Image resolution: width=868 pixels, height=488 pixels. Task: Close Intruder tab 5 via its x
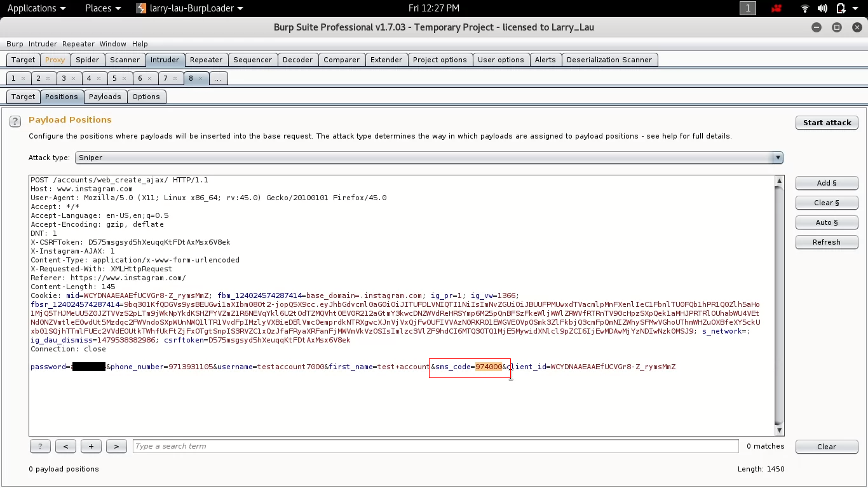(124, 79)
